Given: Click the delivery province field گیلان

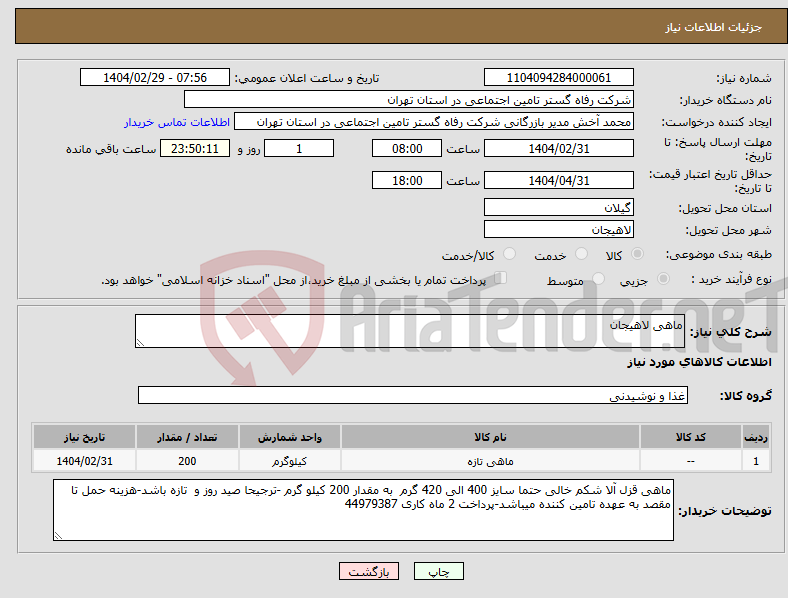Looking at the screenshot, I should (x=559, y=207).
